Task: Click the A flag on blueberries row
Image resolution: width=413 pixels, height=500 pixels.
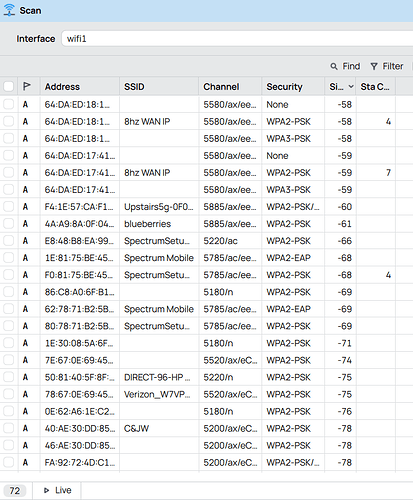Action: tap(25, 224)
